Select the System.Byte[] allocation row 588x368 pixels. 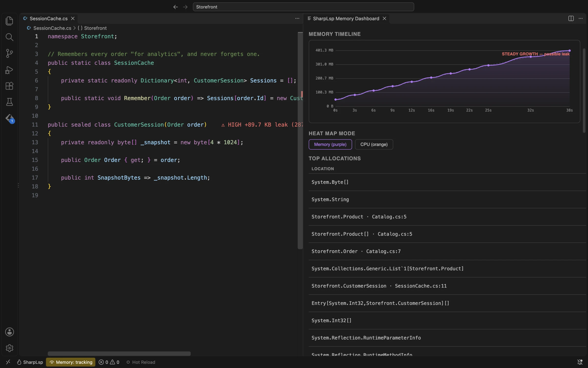pos(447,182)
